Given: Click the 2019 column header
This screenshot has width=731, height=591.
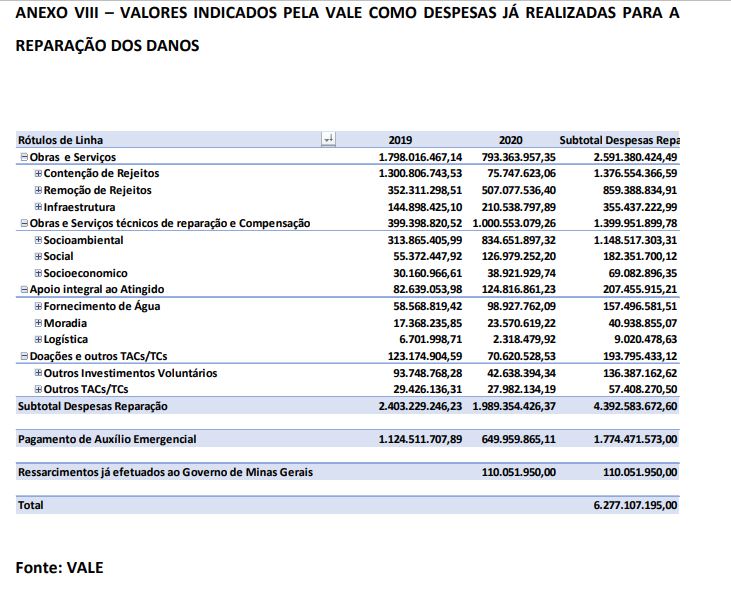Looking at the screenshot, I should click(400, 140).
